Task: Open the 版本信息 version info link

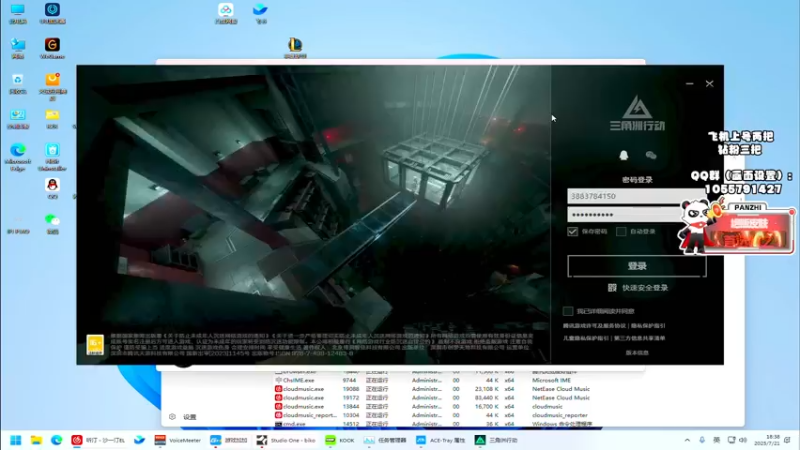Action: tap(637, 353)
